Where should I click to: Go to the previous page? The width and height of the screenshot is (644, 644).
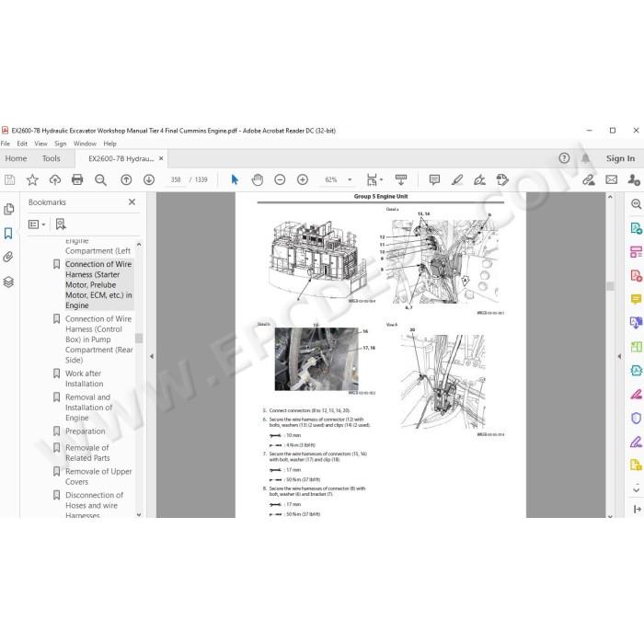click(x=126, y=179)
